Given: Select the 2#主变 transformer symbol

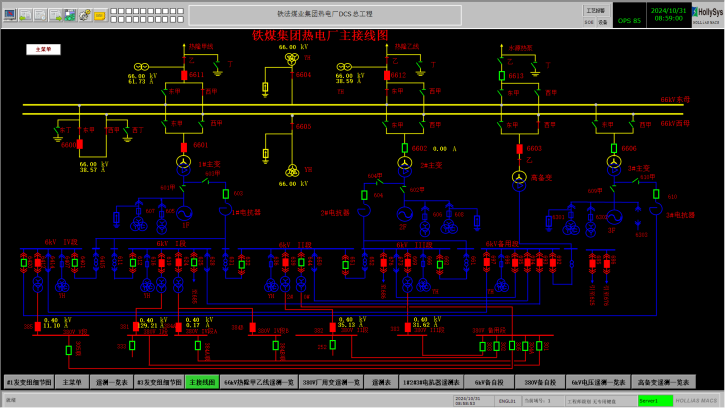Looking at the screenshot, I should click(405, 162).
